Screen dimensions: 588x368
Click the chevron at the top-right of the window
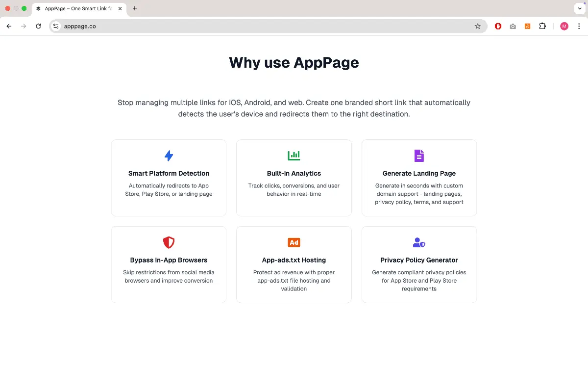(580, 8)
